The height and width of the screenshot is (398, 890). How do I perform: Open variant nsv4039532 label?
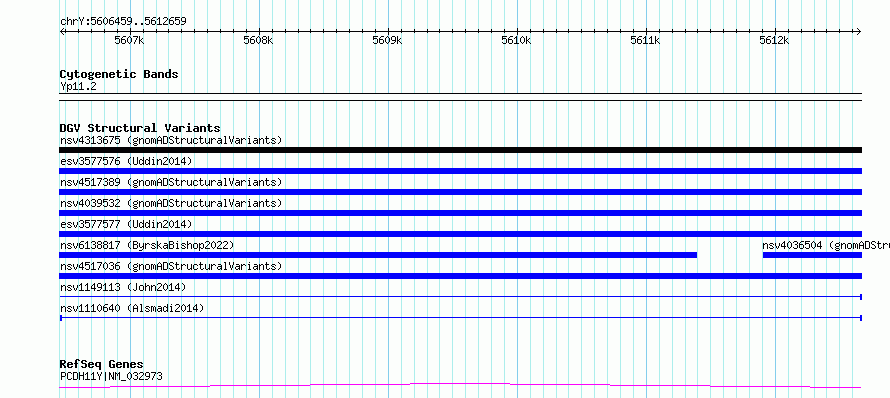click(x=171, y=203)
